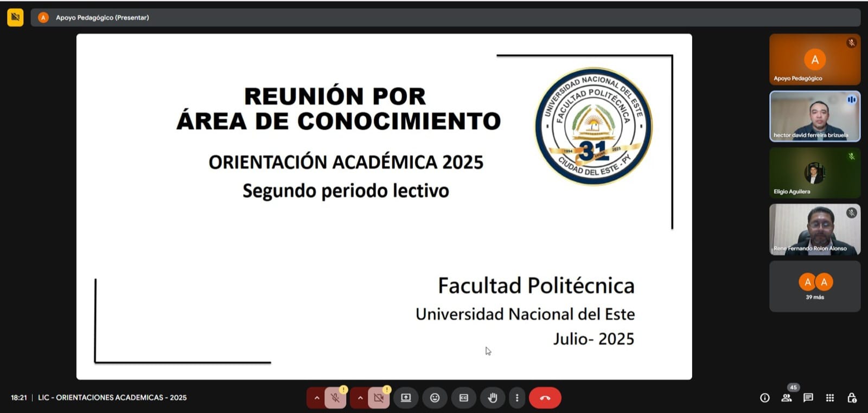Open more options three-dot menu
This screenshot has width=868, height=413.
[517, 398]
